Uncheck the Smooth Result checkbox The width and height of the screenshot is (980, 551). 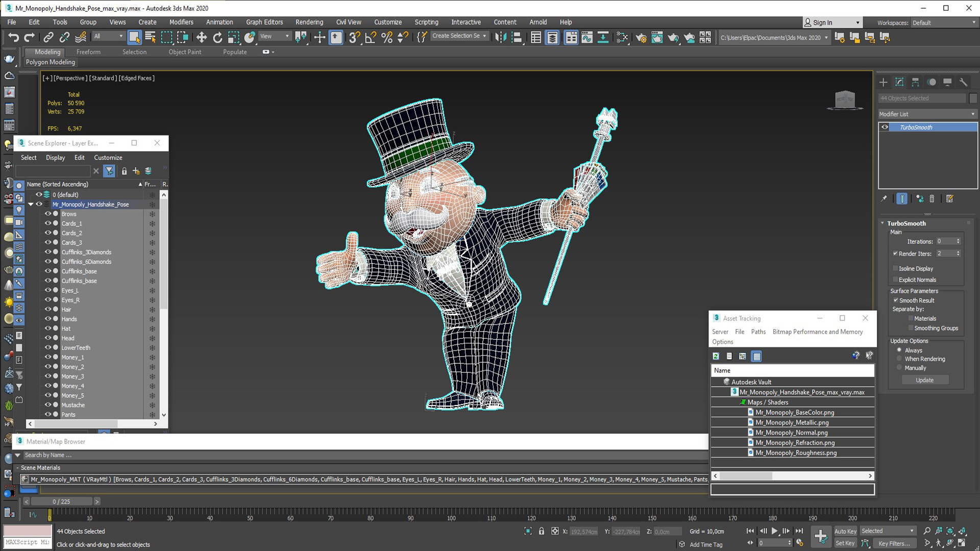[x=895, y=300]
